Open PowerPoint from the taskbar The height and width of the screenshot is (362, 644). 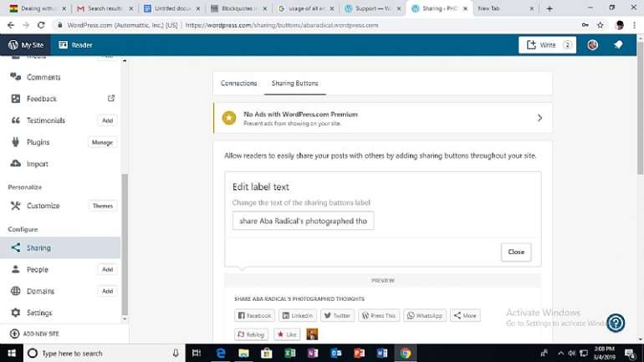tap(359, 353)
